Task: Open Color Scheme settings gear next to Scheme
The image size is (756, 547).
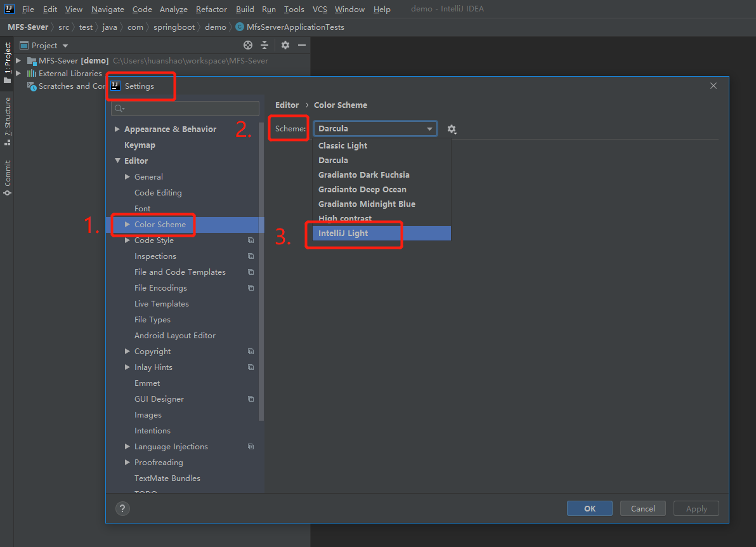Action: tap(452, 129)
